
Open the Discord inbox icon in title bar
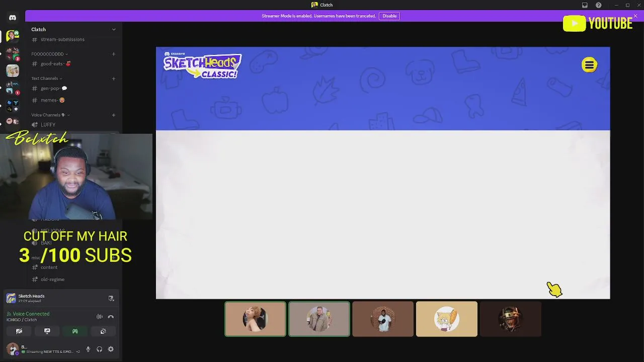[585, 5]
